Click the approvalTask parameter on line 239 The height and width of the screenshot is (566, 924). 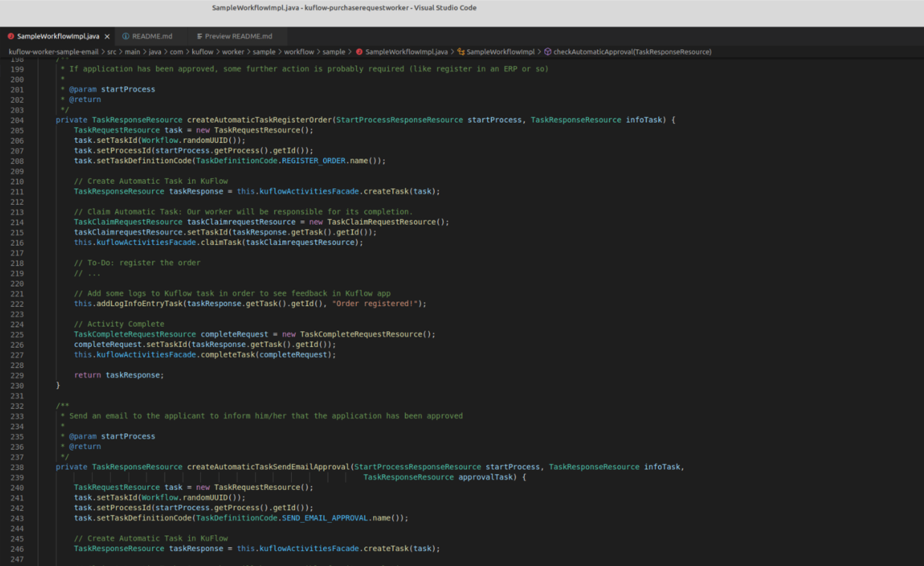click(x=485, y=477)
